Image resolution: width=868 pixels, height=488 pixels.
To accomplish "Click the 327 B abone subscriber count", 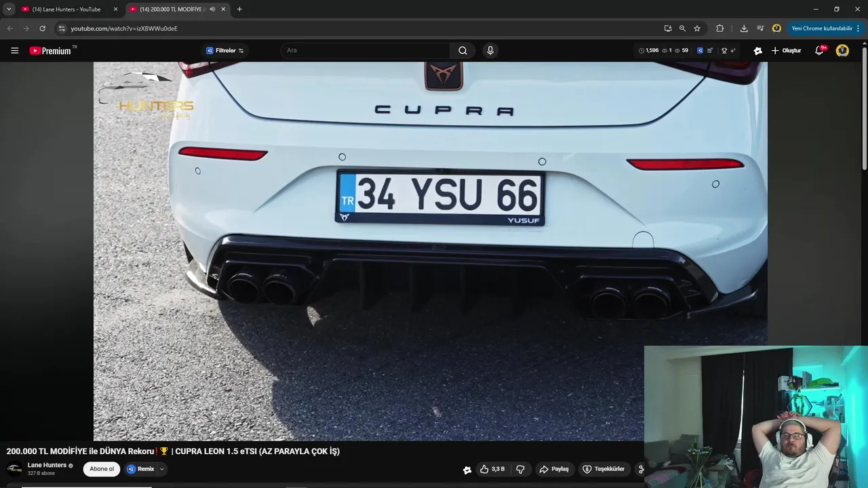I will [x=41, y=473].
